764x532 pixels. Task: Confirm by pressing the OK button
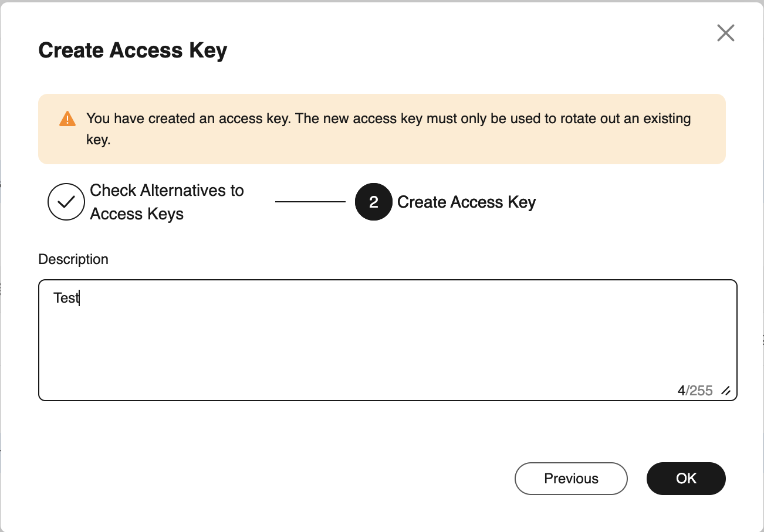click(x=685, y=479)
